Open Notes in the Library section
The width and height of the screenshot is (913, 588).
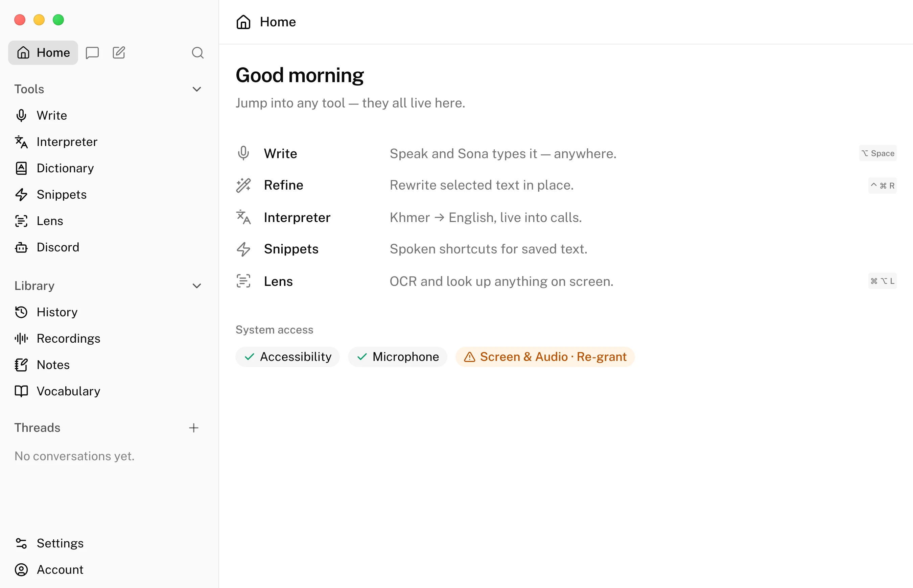point(109,365)
